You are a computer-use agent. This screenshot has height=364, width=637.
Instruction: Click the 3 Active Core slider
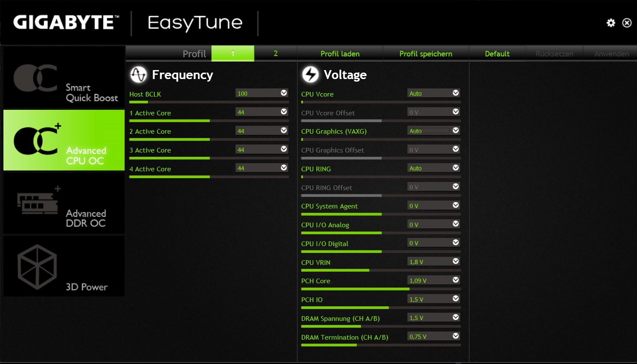pos(209,158)
